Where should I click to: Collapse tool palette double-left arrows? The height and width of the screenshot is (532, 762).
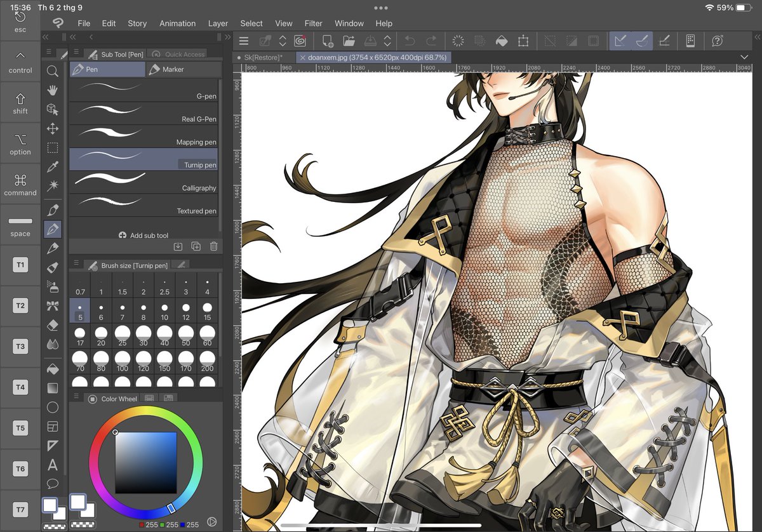coord(46,37)
